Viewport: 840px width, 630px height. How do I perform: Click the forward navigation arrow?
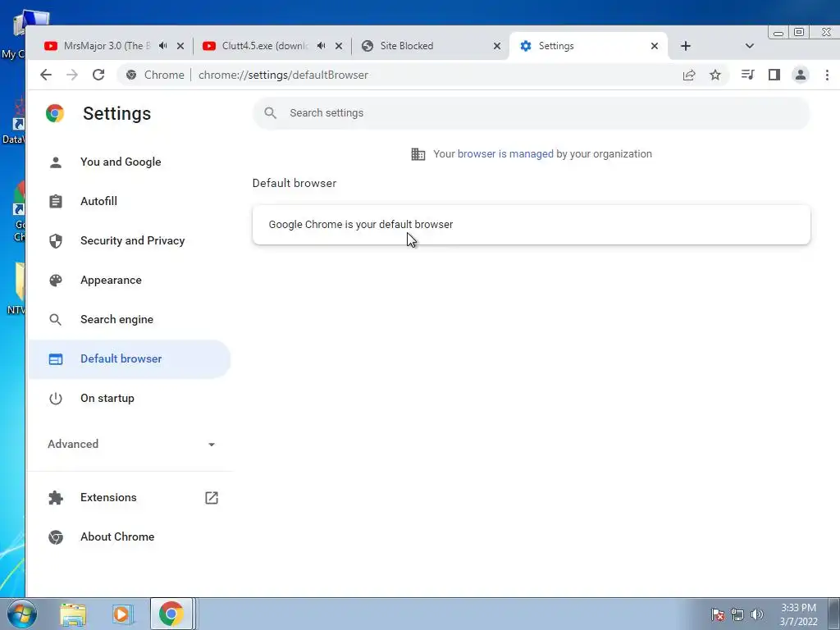tap(72, 75)
